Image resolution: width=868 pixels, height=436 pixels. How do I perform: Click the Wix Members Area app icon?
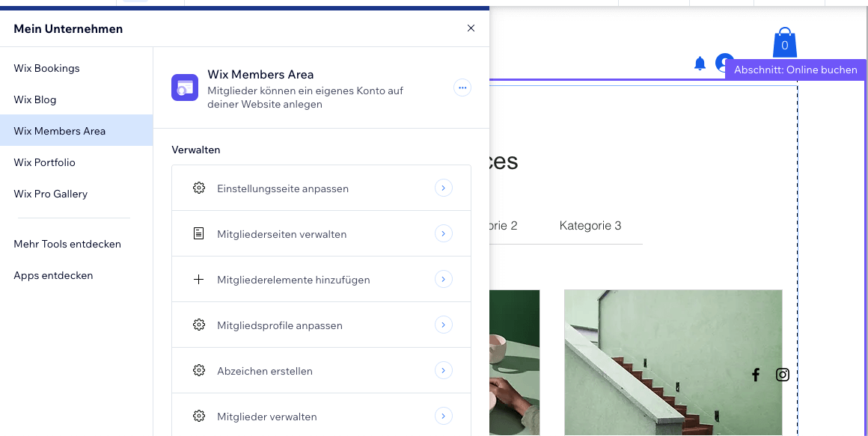click(x=185, y=88)
